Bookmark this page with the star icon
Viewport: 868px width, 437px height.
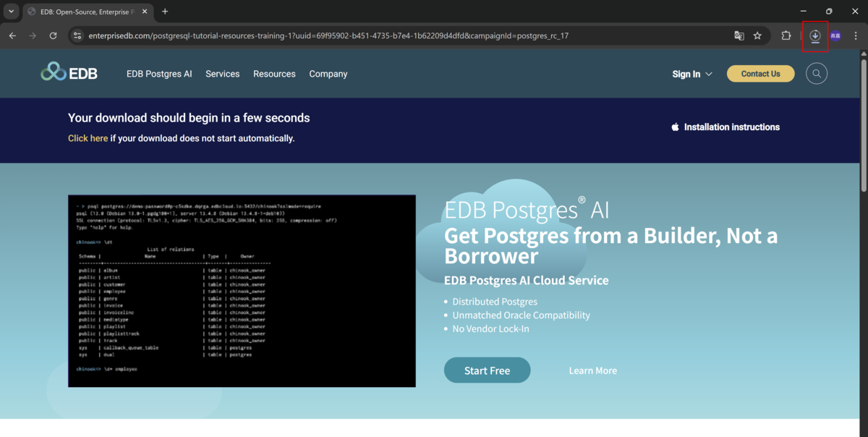click(x=757, y=35)
